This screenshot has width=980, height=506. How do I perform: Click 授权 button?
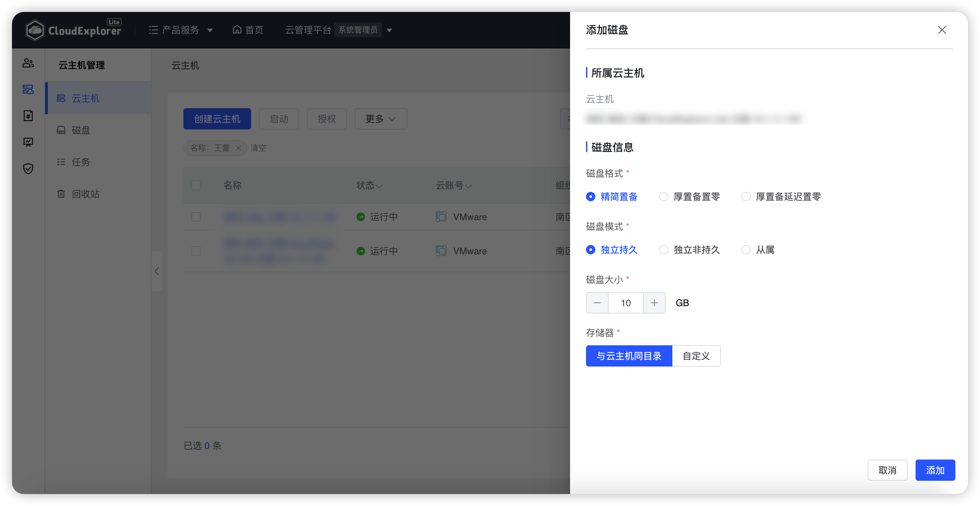(327, 119)
